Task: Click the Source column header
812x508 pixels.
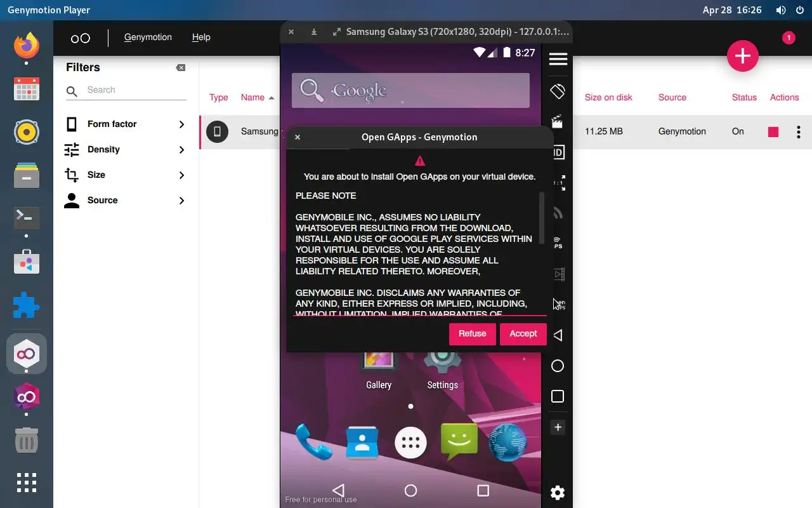Action: (x=672, y=98)
